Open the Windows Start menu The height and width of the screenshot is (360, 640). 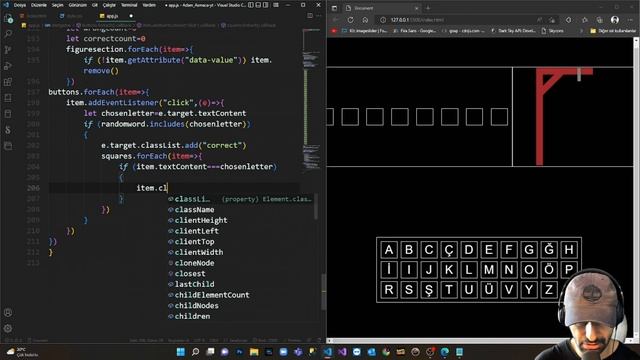point(180,352)
